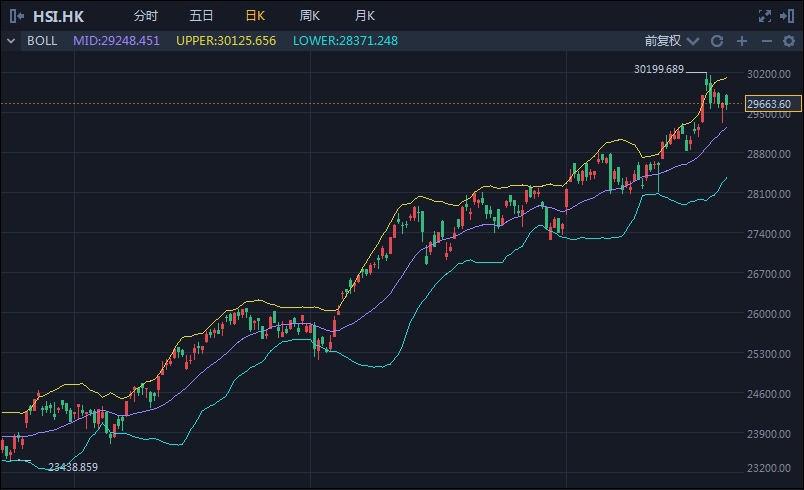
Task: Zoom out chart with minus icon
Action: point(767,41)
